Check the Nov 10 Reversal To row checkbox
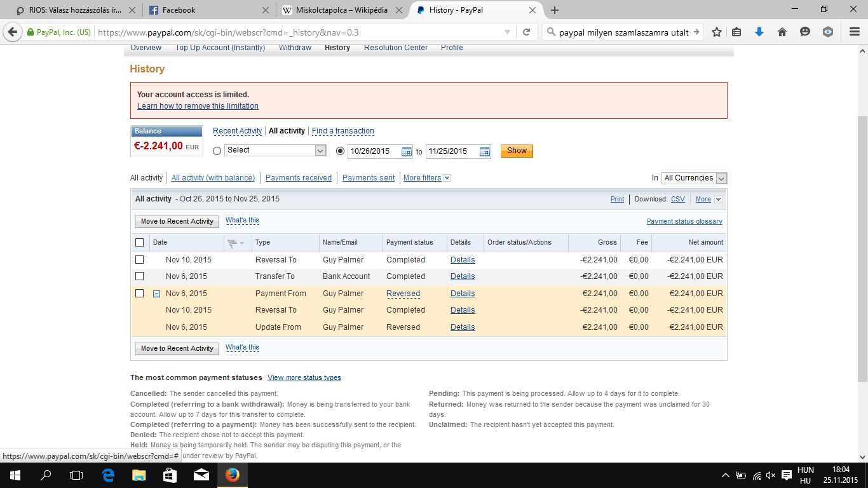 [x=140, y=259]
